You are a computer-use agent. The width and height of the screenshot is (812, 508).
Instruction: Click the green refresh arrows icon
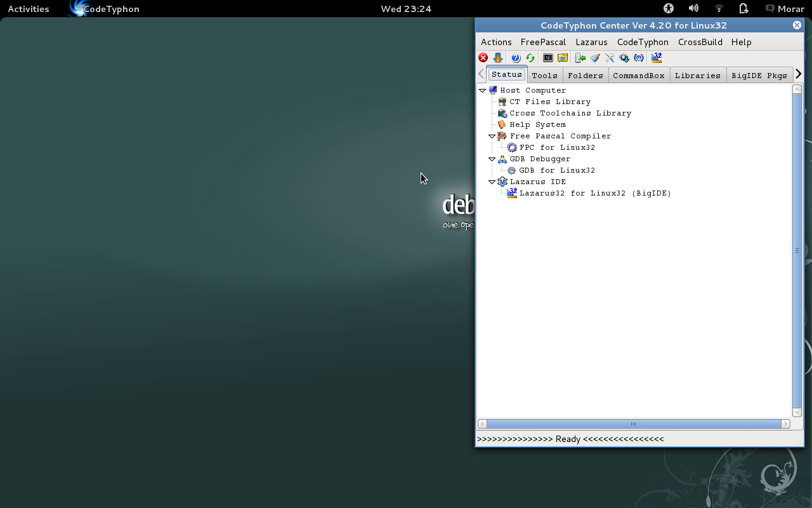coord(530,58)
